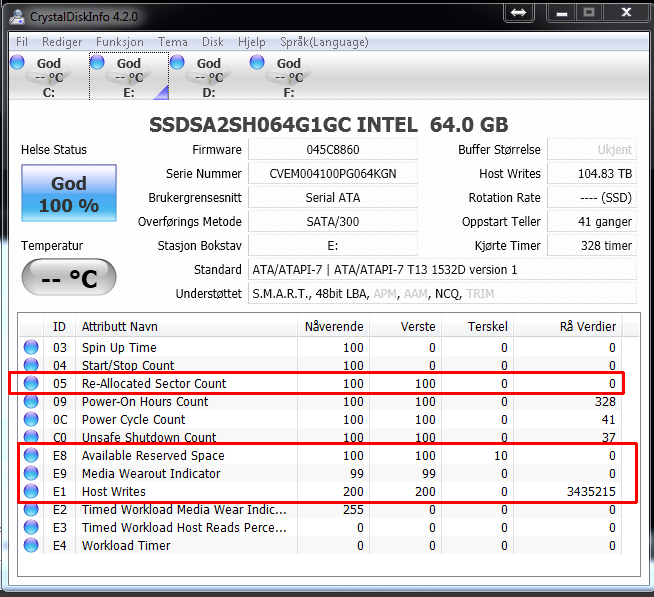Select the Timed Workload Host Reads Perce... name
Viewport: 654px width, 597px height.
tap(184, 527)
